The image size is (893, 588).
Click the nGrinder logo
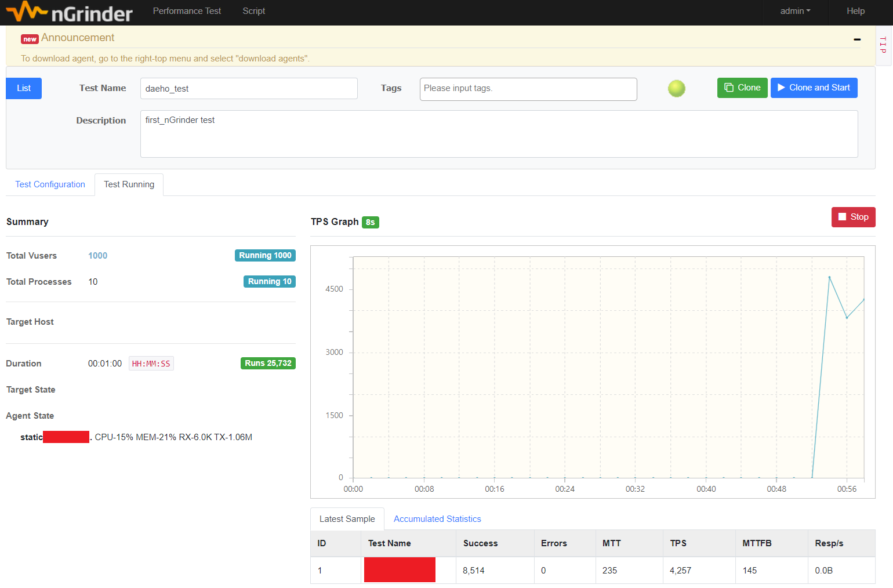[x=69, y=12]
